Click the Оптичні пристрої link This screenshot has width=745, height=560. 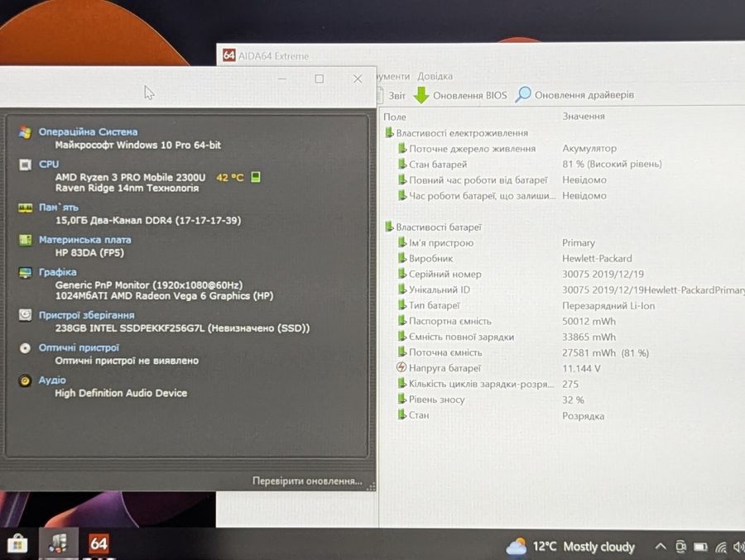point(79,347)
